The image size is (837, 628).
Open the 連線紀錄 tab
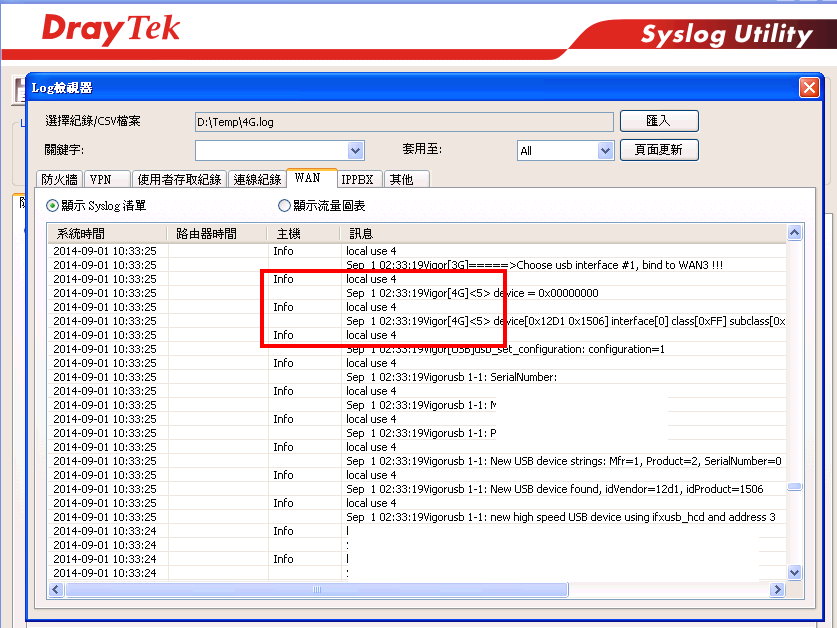[x=257, y=179]
